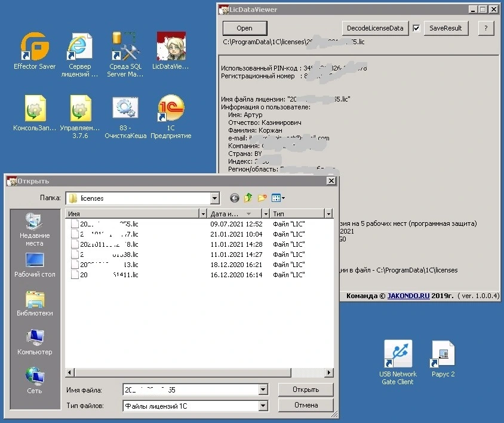Expand the Тип файлов dropdown
Screen dimensions: 504x423
coord(263,406)
